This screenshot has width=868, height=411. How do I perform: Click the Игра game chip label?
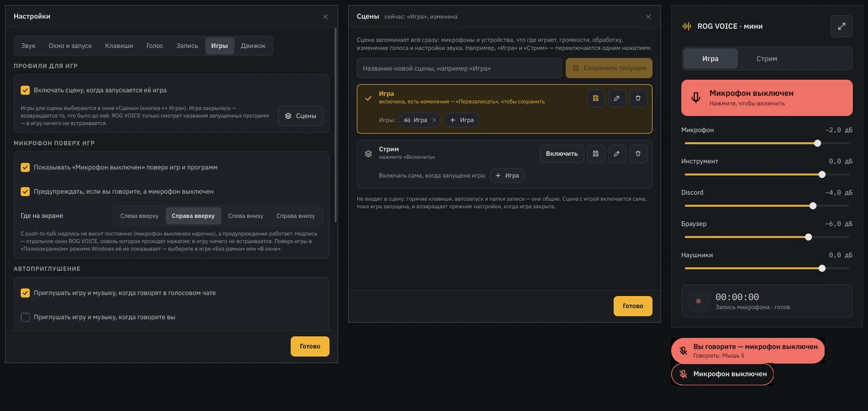[420, 120]
